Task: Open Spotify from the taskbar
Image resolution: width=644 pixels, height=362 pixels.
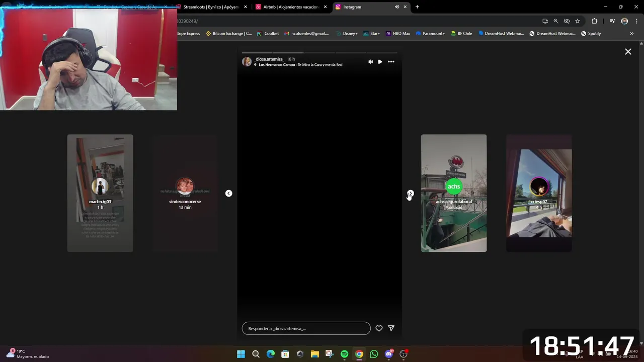Action: click(344, 354)
